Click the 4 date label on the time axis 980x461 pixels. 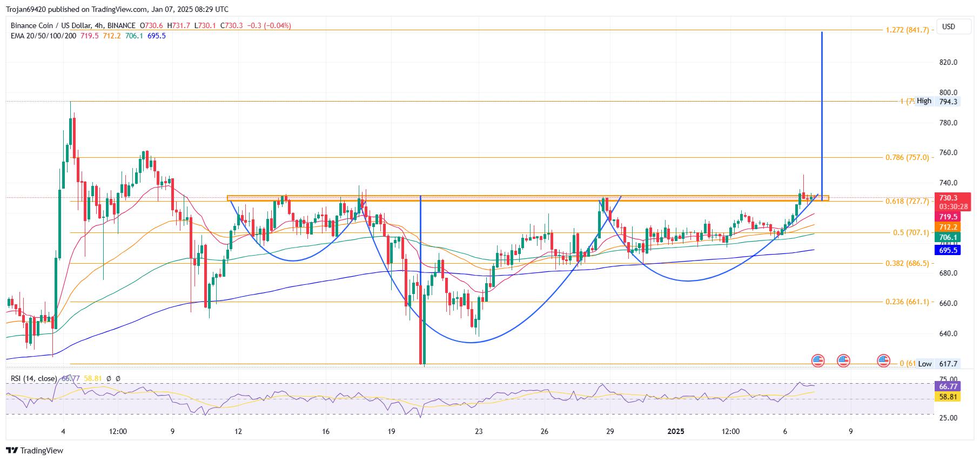63,431
